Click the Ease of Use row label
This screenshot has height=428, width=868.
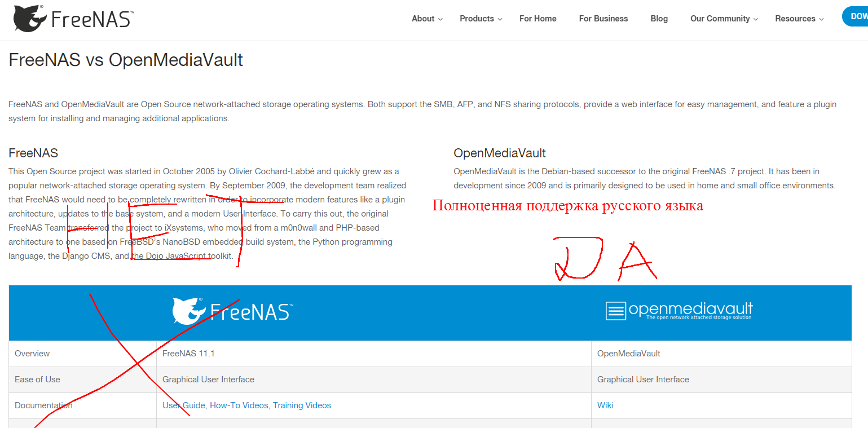click(37, 380)
